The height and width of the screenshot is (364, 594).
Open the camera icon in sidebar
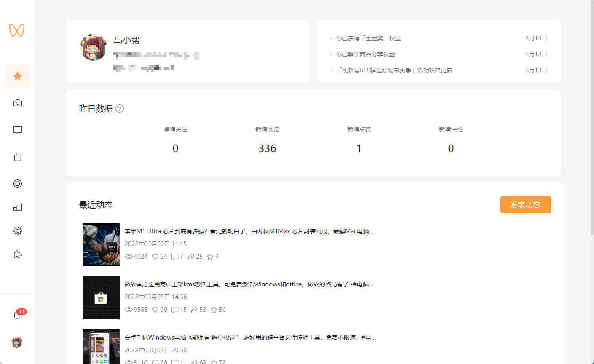18,103
